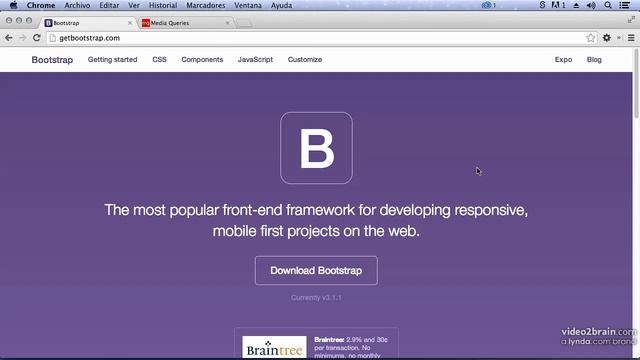Visit the Expo link

[563, 60]
